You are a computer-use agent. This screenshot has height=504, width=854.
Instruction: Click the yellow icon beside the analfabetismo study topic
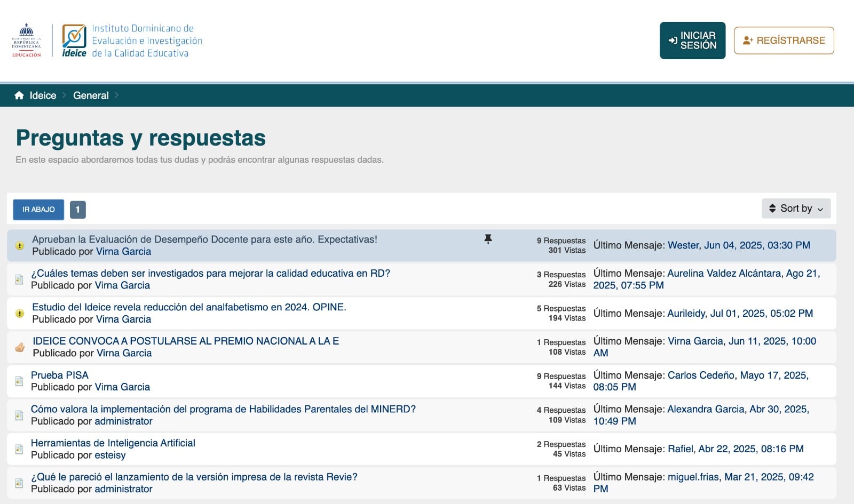tap(20, 314)
